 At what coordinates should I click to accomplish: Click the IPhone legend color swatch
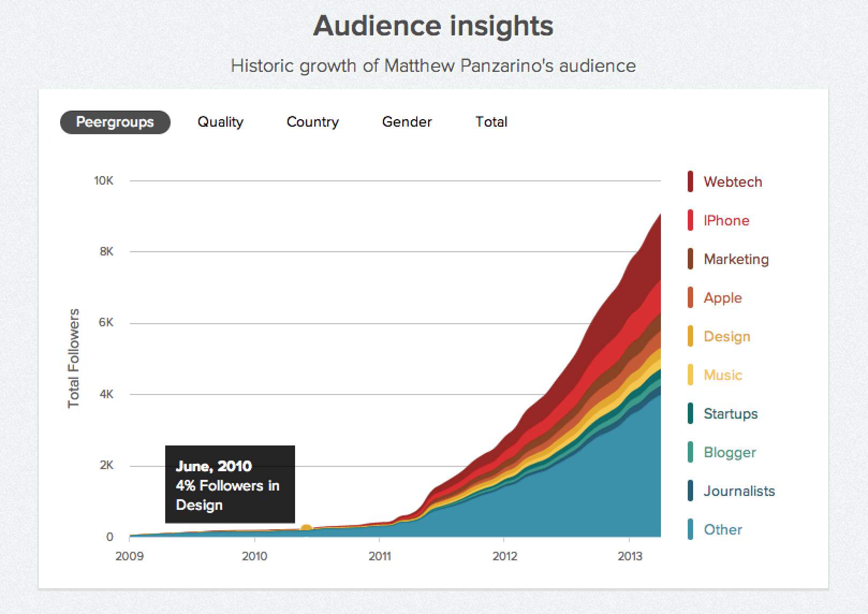[x=690, y=220]
